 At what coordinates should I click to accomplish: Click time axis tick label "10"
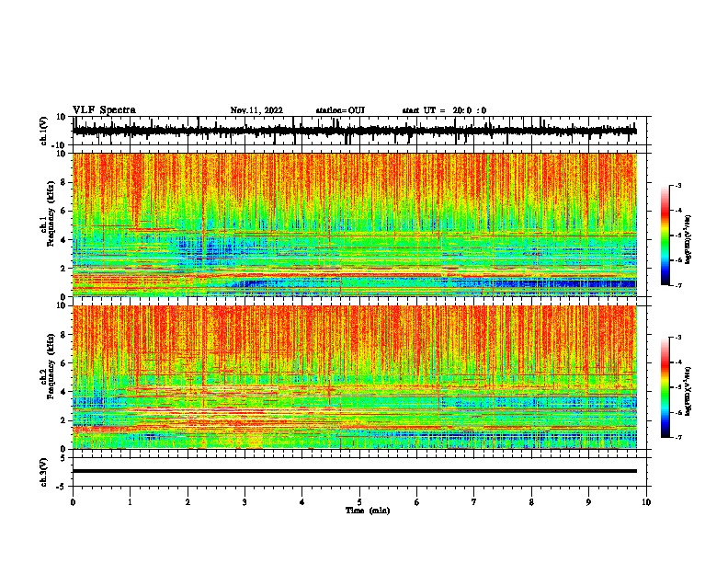(x=646, y=502)
